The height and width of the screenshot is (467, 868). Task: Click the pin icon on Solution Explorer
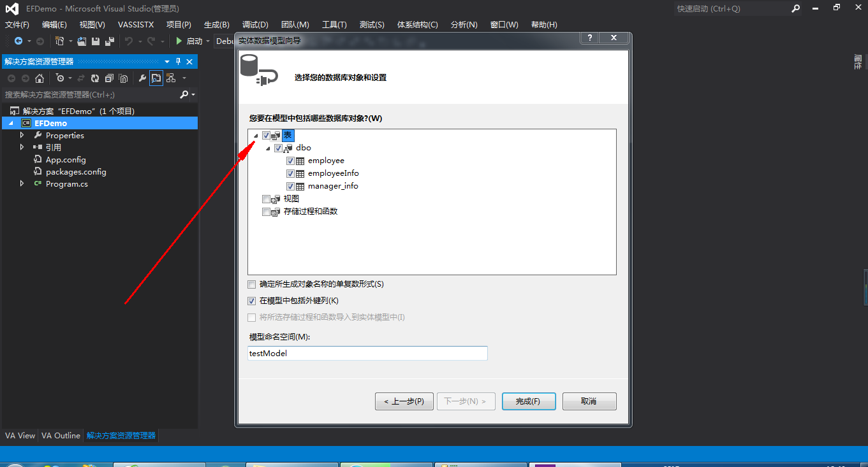click(179, 61)
